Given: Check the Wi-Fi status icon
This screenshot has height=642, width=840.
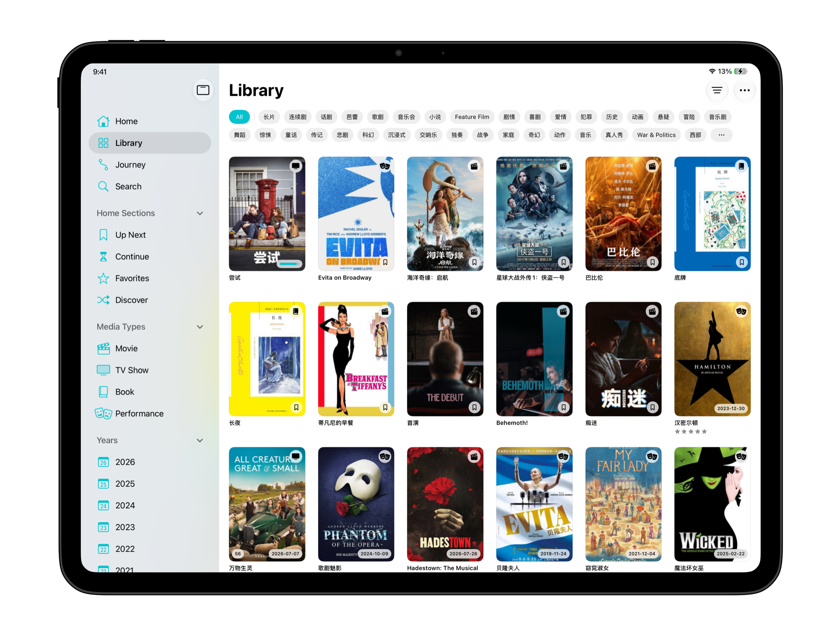Looking at the screenshot, I should coord(712,71).
